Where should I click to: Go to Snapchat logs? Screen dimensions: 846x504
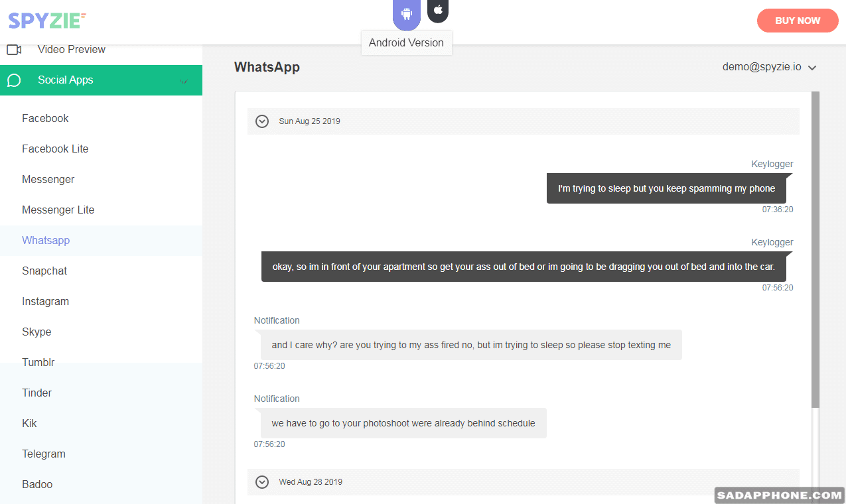(44, 271)
